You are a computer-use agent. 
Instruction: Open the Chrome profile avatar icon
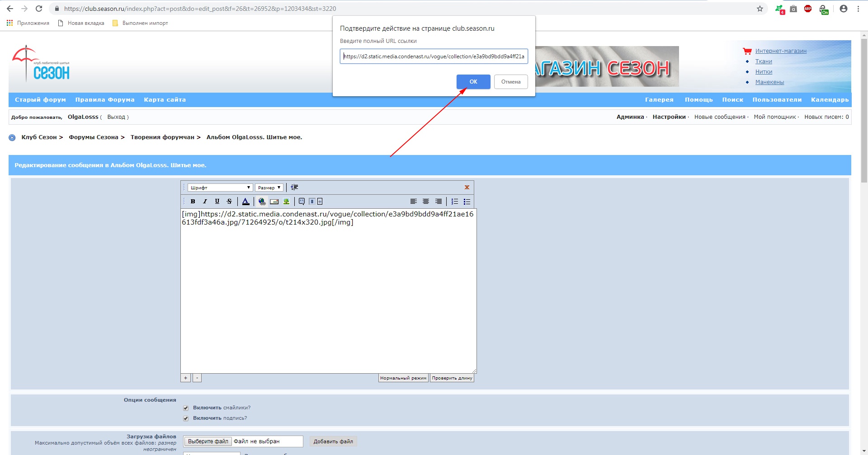pyautogui.click(x=844, y=9)
